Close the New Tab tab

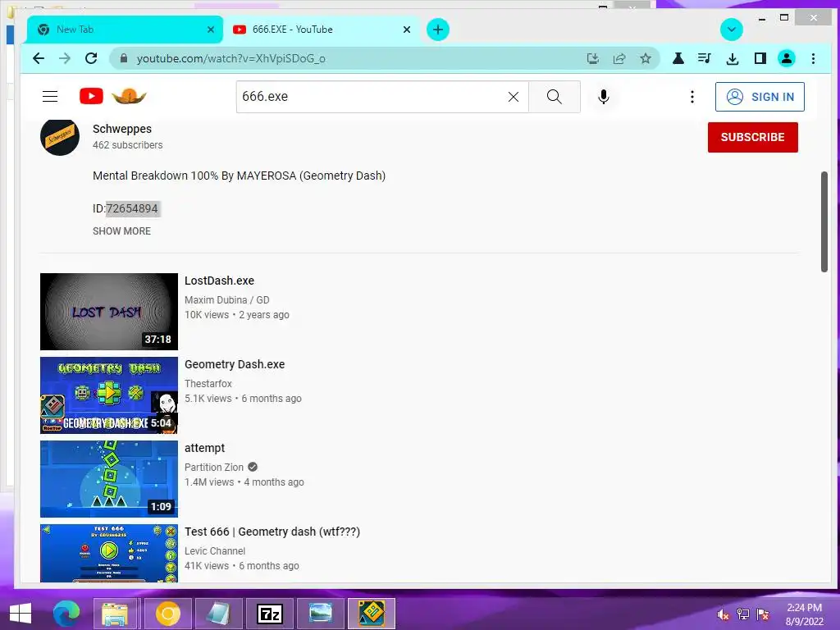(x=211, y=30)
